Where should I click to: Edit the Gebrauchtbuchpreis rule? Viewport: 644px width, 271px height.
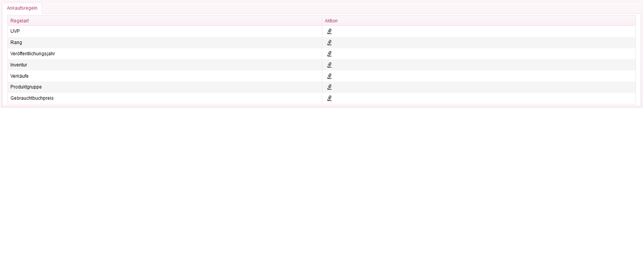pyautogui.click(x=330, y=98)
